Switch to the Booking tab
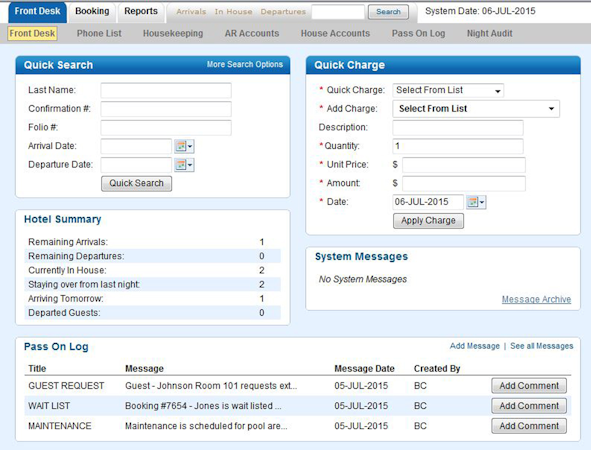 click(92, 11)
